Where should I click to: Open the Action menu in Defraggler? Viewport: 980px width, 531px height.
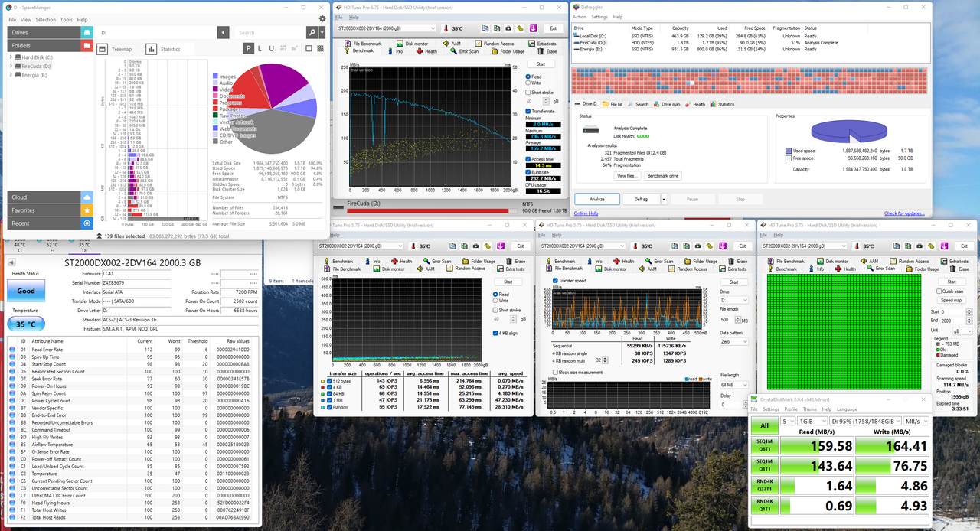(x=580, y=17)
